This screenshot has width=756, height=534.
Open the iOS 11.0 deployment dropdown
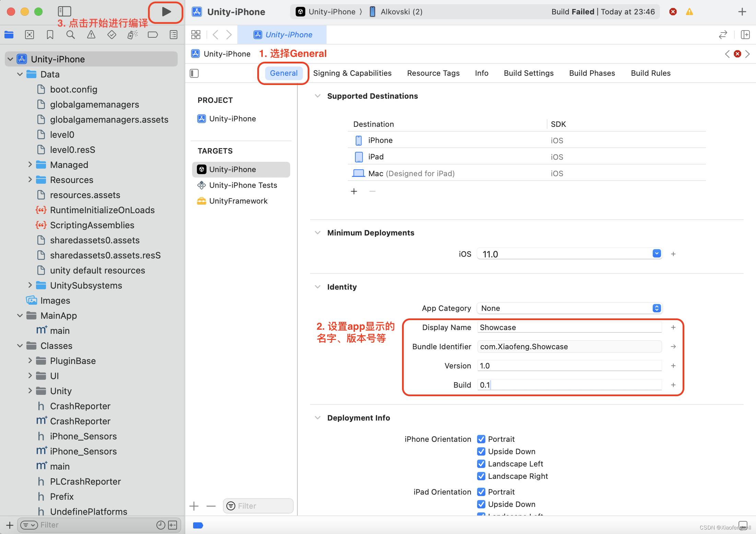[657, 254]
